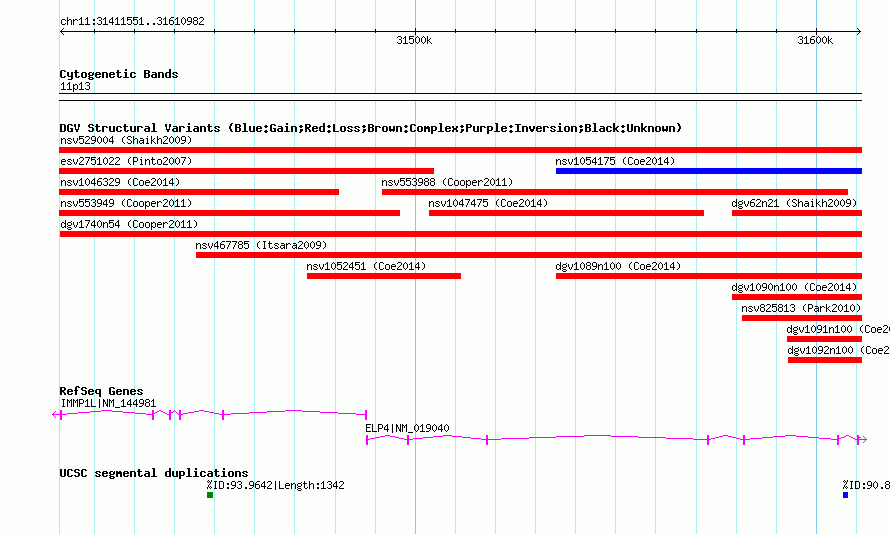Click the dgv1090n100 (Coe2014) variant bar
The image size is (890, 534).
[796, 297]
